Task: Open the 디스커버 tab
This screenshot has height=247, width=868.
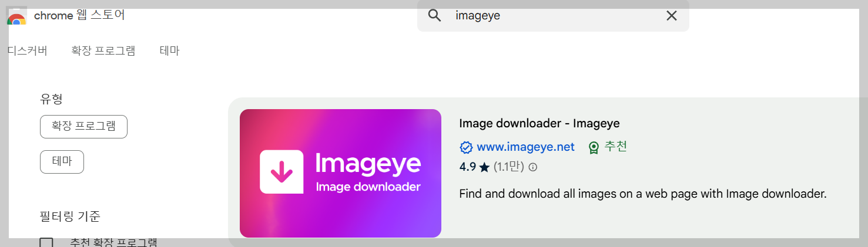Action: [x=27, y=51]
